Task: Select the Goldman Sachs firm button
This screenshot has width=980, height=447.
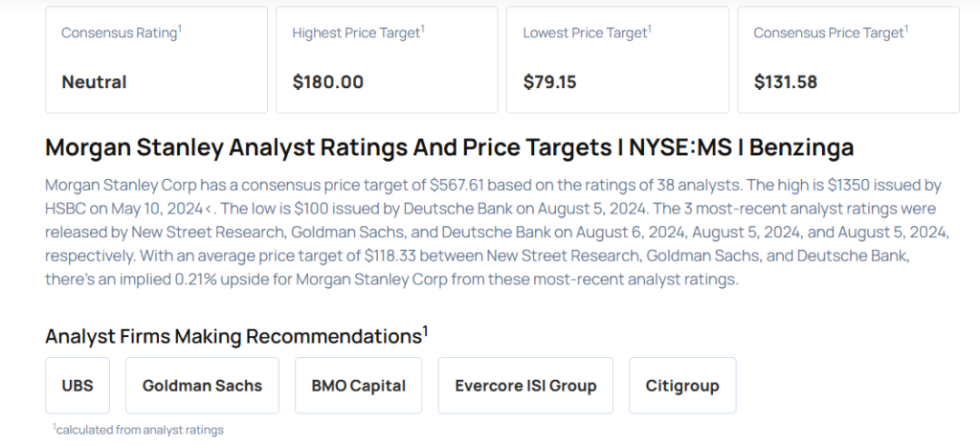Action: (x=202, y=386)
